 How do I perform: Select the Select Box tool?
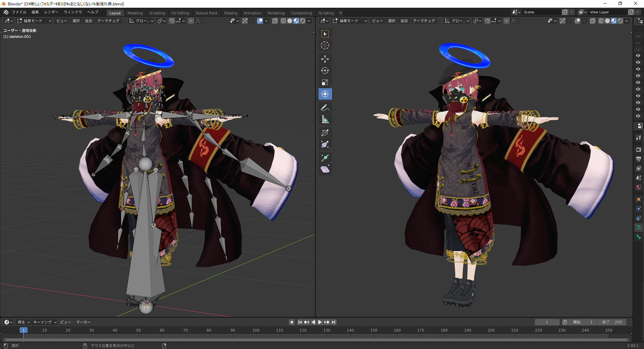[x=325, y=34]
